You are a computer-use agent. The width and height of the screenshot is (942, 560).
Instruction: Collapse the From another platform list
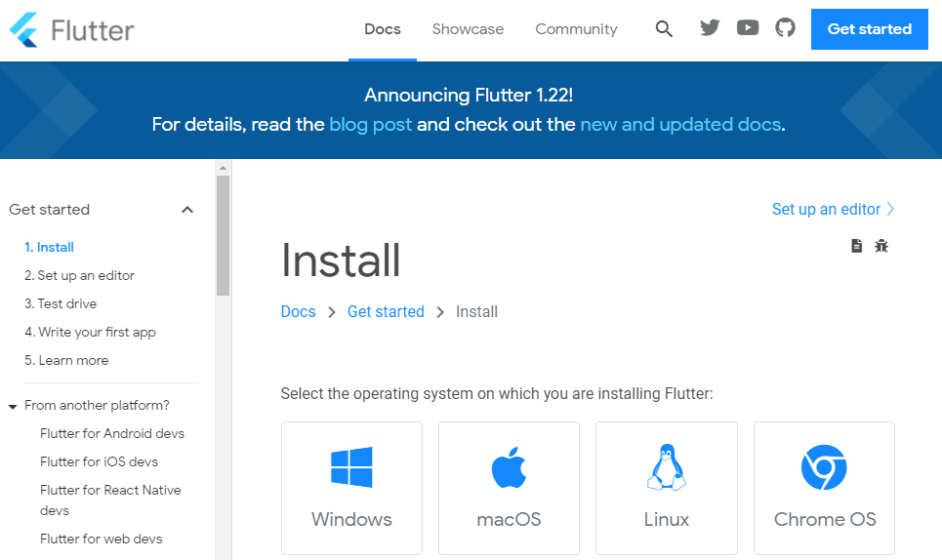[x=13, y=407]
